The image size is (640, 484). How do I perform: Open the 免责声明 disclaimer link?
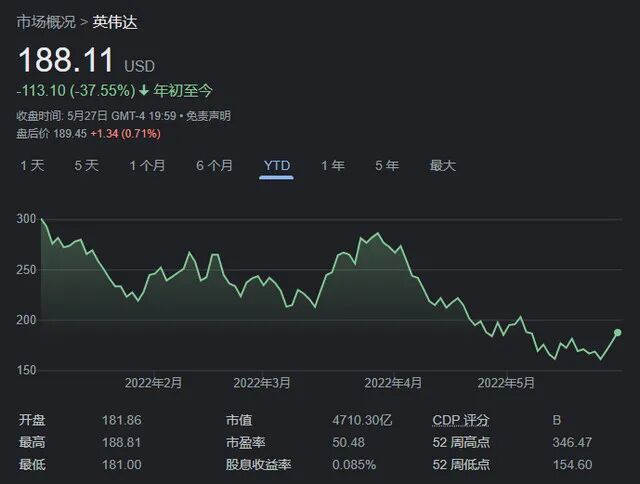point(208,116)
